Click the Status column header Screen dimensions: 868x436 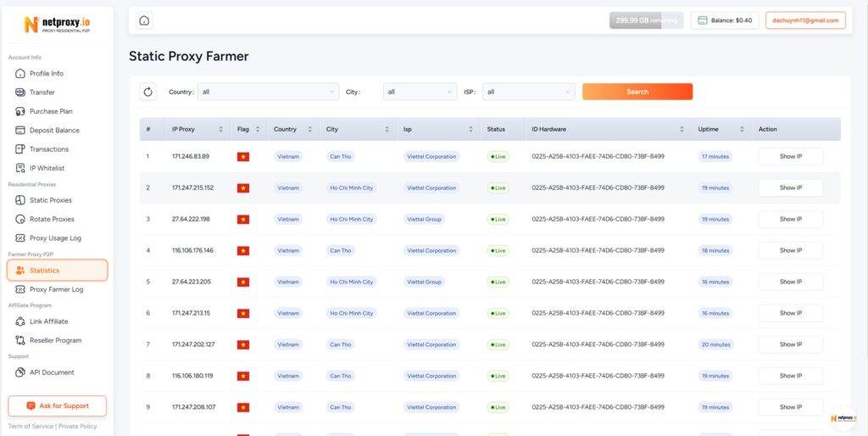point(496,129)
